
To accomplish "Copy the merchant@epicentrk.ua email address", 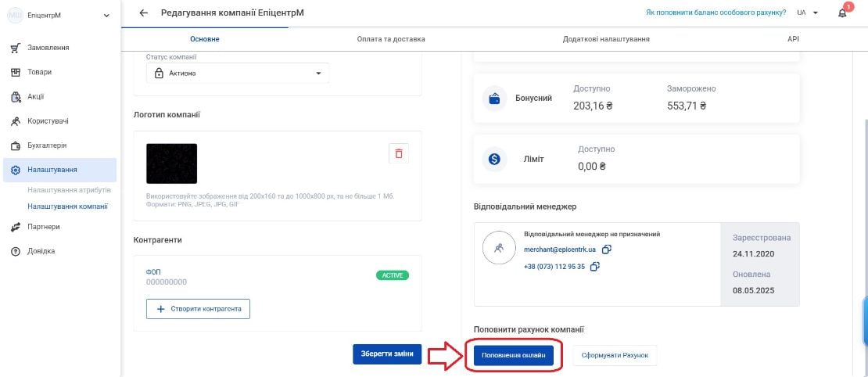I will pyautogui.click(x=606, y=250).
